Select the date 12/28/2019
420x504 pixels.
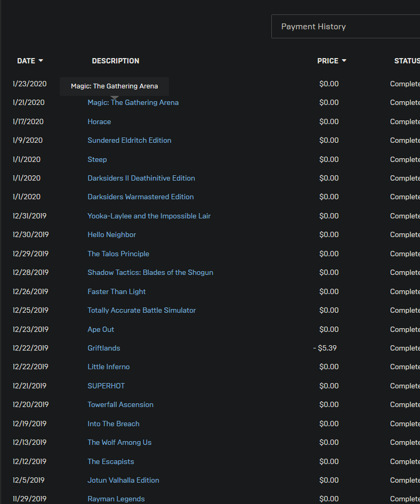30,273
